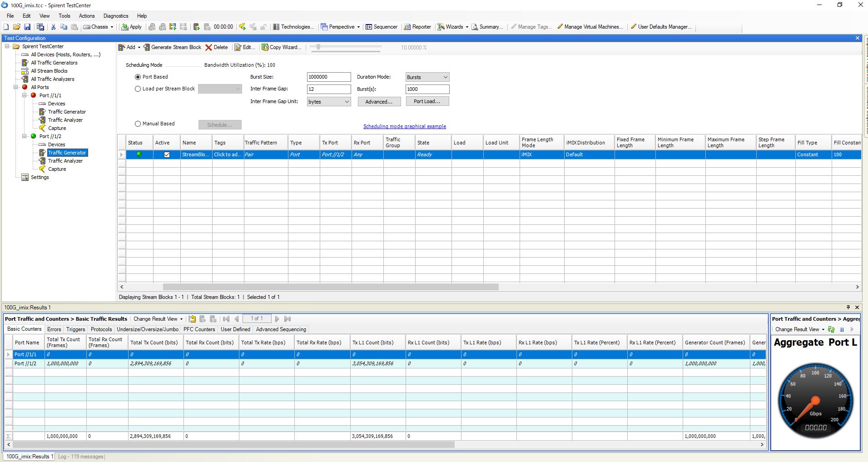Collapse the Port //1/1 tree node
Image resolution: width=868 pixels, height=462 pixels.
point(25,95)
